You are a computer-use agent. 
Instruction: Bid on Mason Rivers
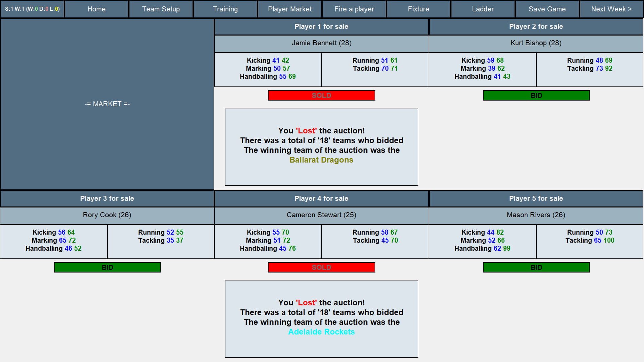[536, 267]
